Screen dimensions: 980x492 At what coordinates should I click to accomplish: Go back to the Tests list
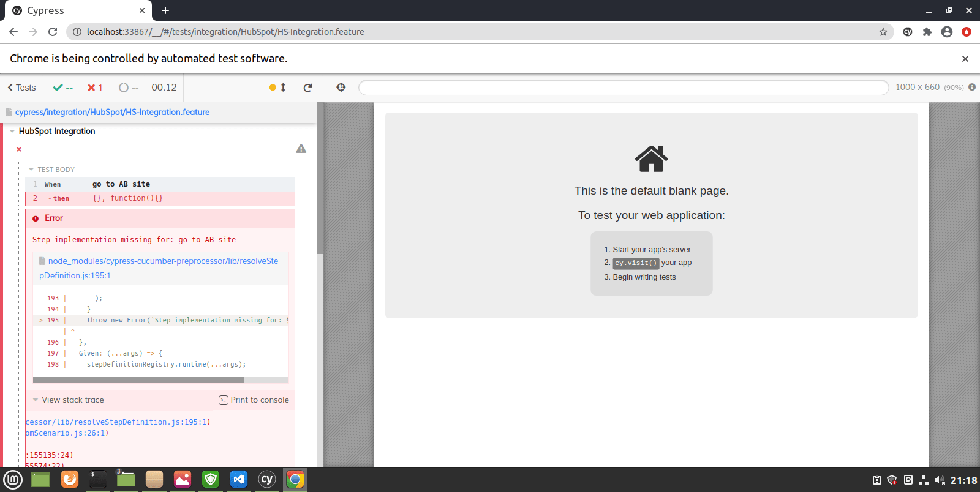(x=22, y=88)
